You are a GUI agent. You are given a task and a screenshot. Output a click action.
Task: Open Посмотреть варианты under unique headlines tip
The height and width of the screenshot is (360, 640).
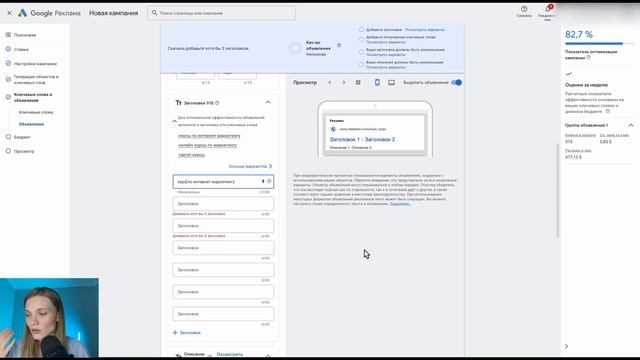coord(385,55)
